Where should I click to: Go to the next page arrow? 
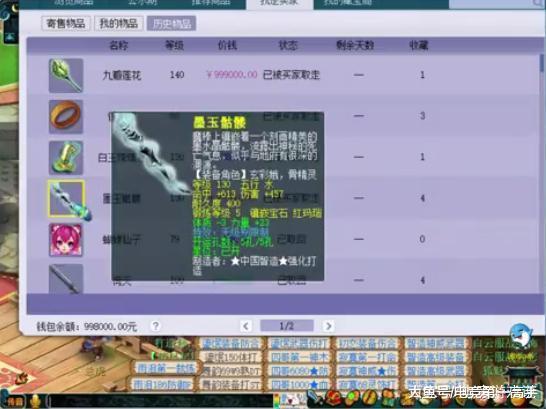pyautogui.click(x=328, y=326)
